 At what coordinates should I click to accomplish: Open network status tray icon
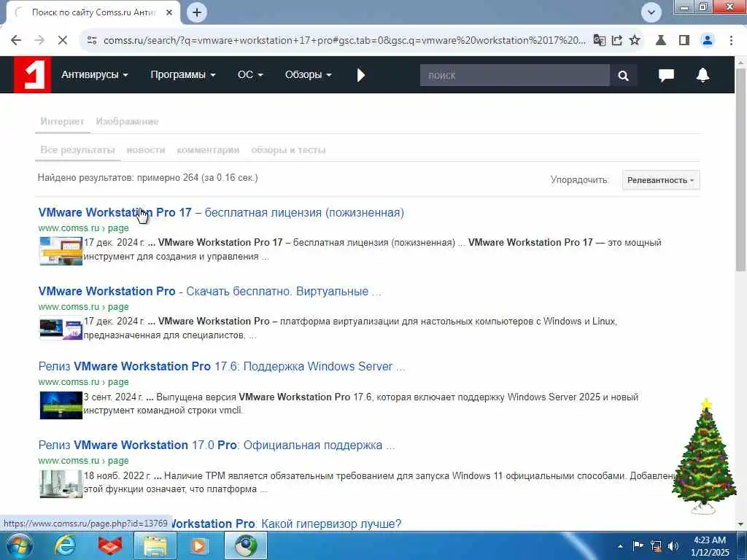(656, 545)
